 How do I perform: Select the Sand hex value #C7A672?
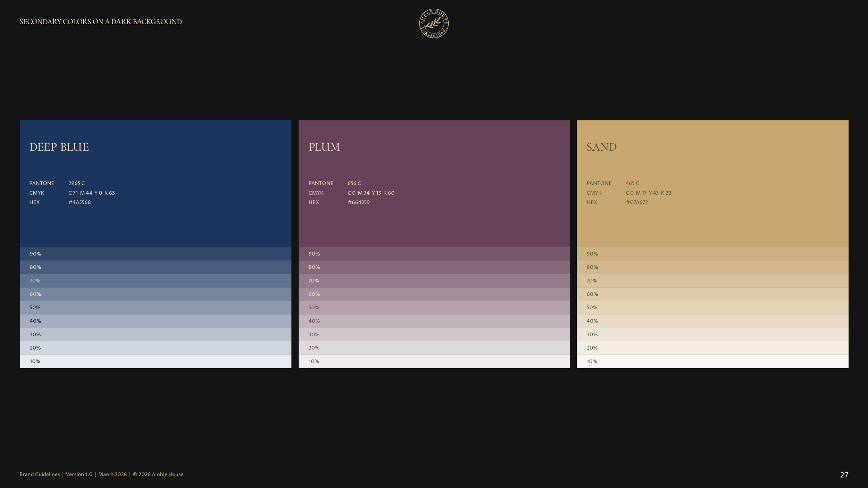click(637, 202)
